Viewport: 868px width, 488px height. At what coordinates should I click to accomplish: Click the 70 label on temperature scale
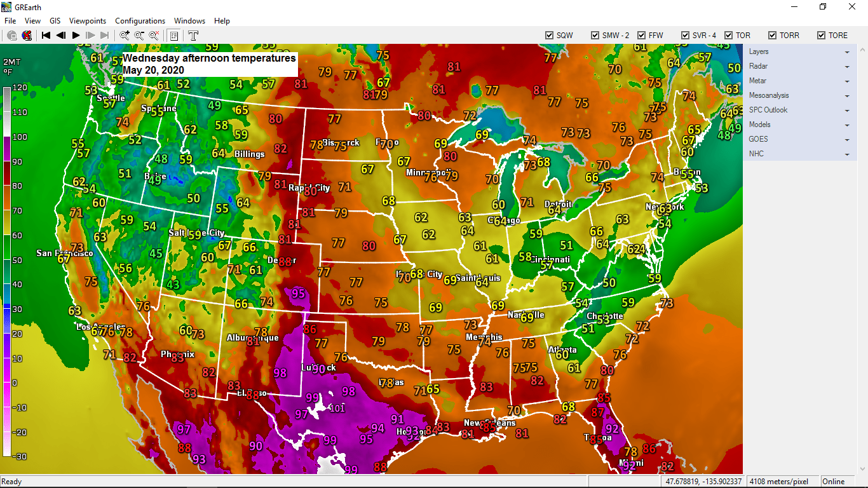[17, 210]
